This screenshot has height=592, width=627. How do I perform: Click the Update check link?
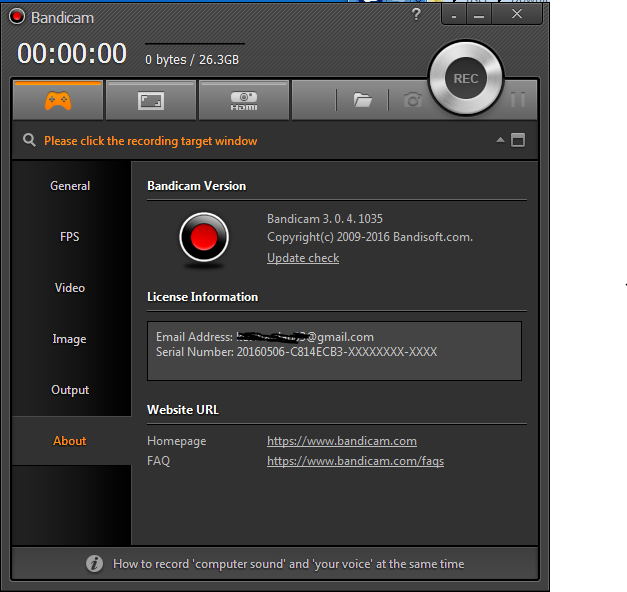click(x=303, y=258)
